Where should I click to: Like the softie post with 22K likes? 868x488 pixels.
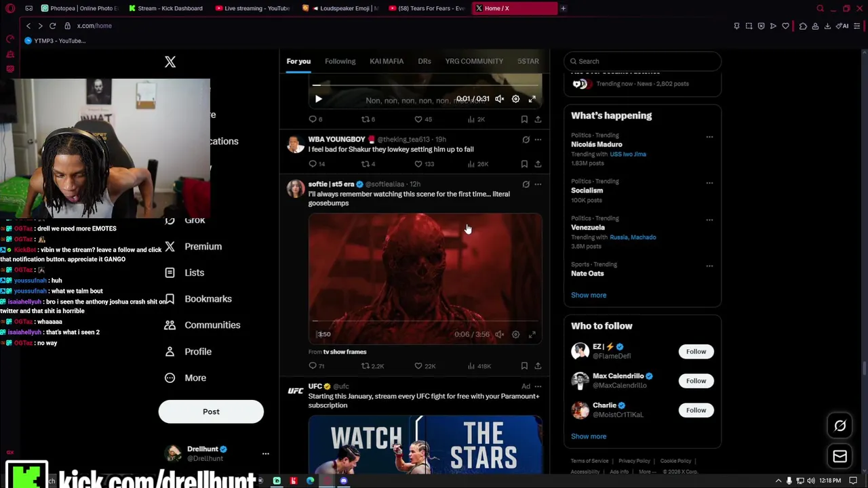(x=418, y=366)
